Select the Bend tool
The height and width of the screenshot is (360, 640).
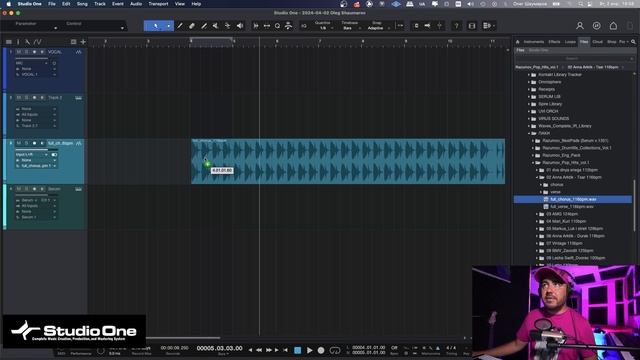[227, 26]
